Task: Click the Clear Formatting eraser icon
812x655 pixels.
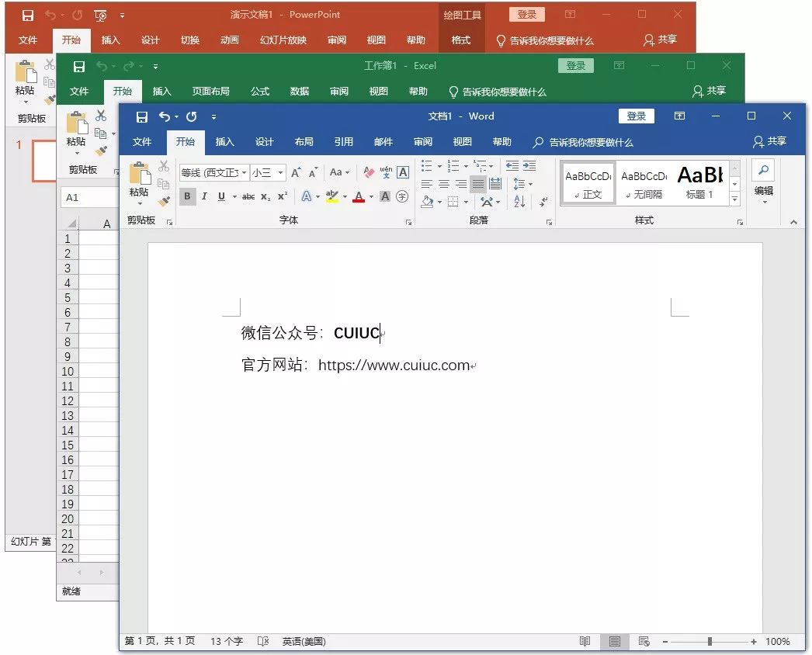Action: coord(369,172)
